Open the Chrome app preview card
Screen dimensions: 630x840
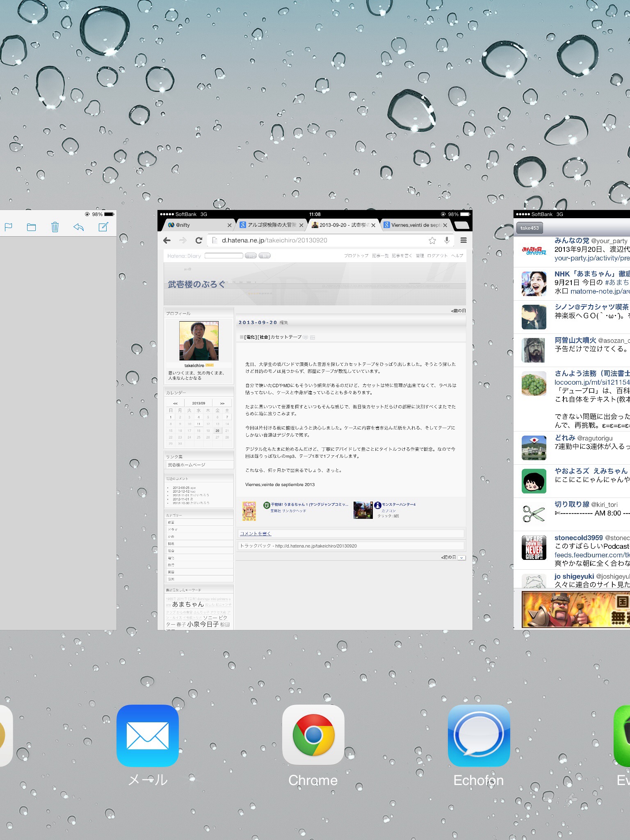(x=315, y=420)
